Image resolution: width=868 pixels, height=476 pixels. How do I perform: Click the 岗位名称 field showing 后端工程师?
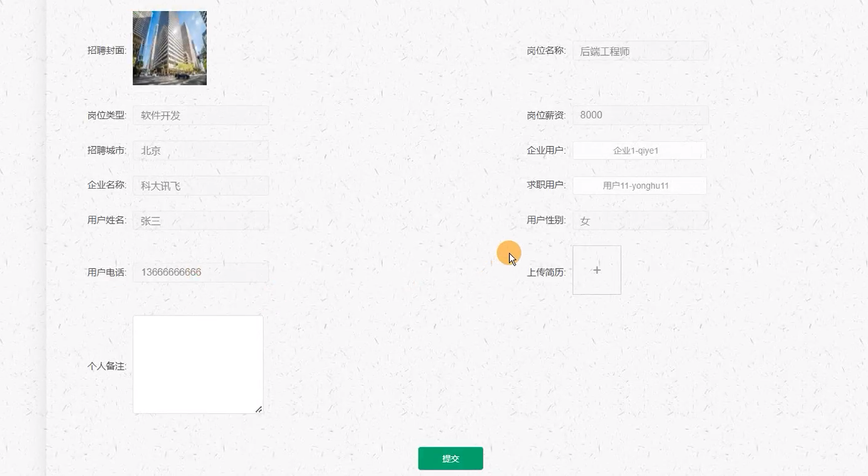pyautogui.click(x=640, y=51)
